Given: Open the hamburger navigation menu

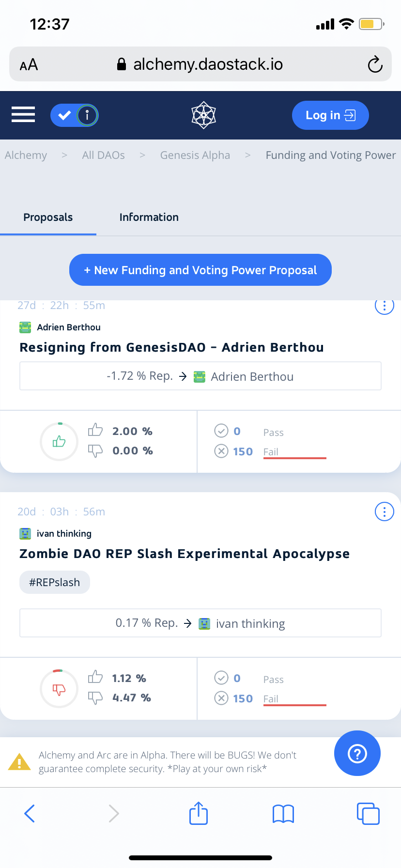Looking at the screenshot, I should 23,115.
